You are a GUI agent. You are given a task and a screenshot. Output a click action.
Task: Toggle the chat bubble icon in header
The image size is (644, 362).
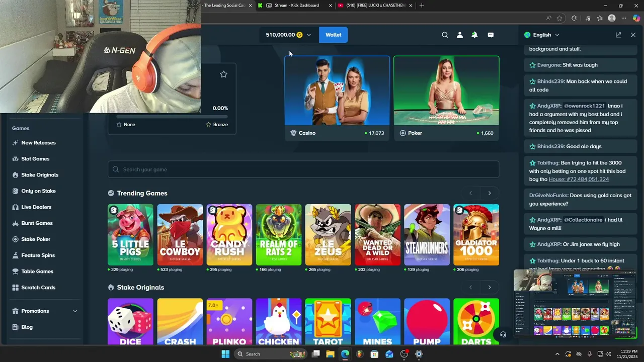click(491, 35)
